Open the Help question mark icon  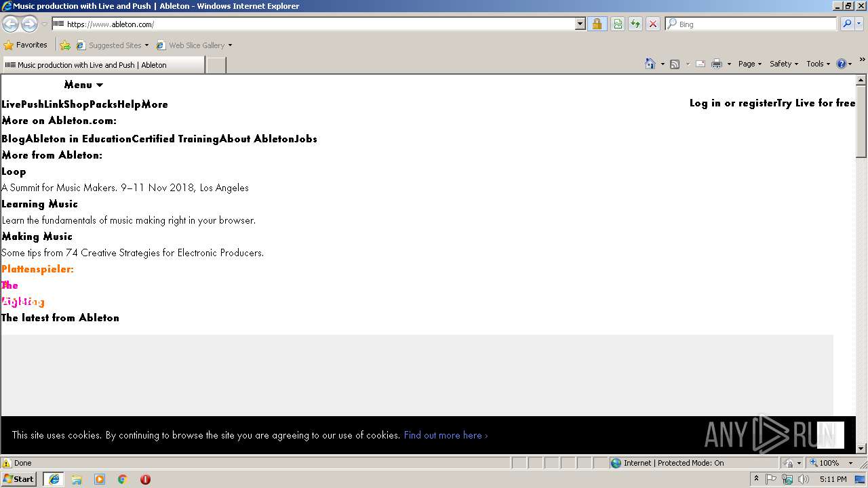coord(842,64)
